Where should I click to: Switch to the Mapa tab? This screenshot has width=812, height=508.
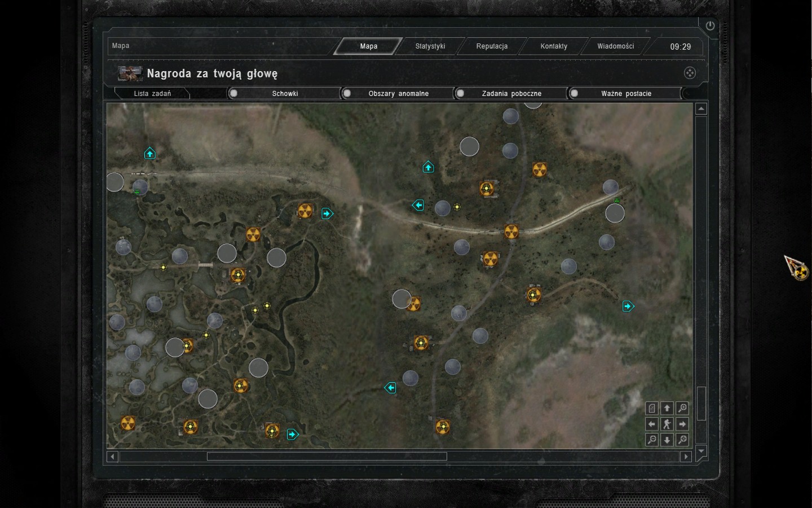click(x=369, y=46)
